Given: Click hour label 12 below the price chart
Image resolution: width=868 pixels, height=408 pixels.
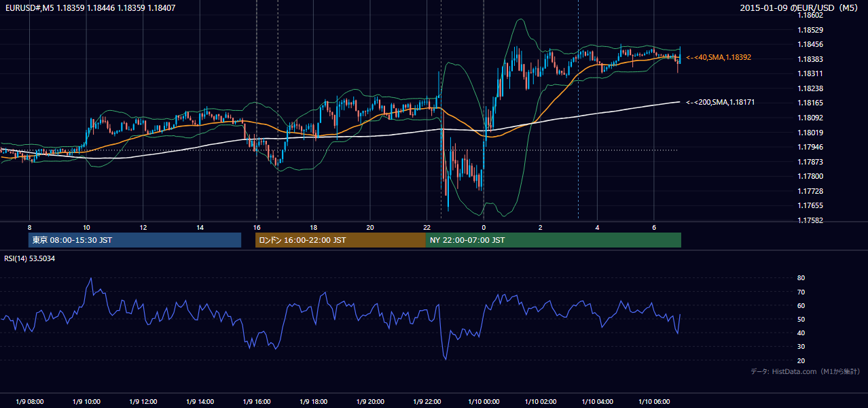Looking at the screenshot, I should [x=143, y=227].
